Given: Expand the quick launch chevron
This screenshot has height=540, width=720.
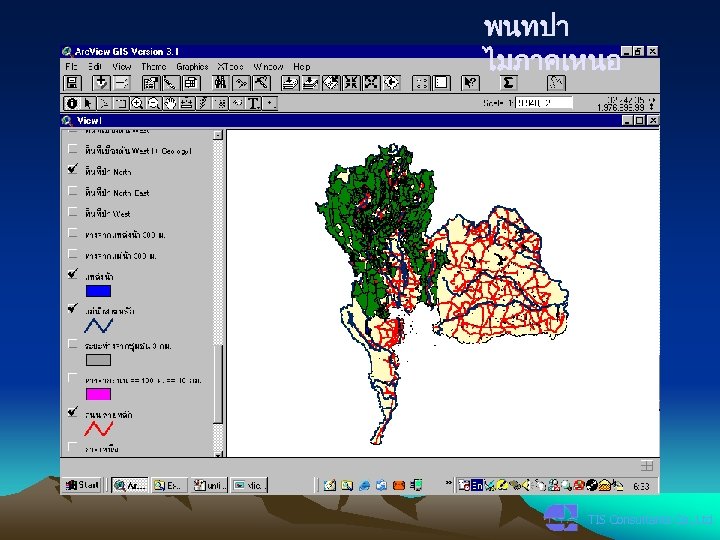Looking at the screenshot, I should (448, 483).
